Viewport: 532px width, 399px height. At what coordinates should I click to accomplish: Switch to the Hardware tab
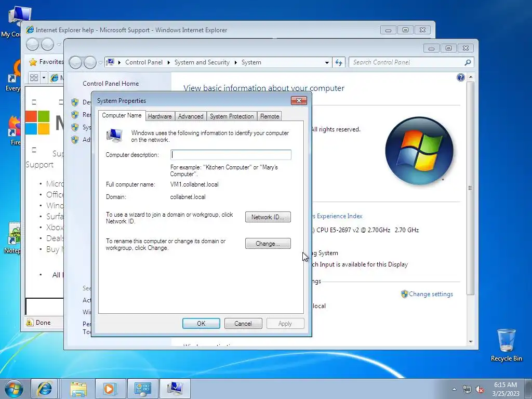click(160, 116)
